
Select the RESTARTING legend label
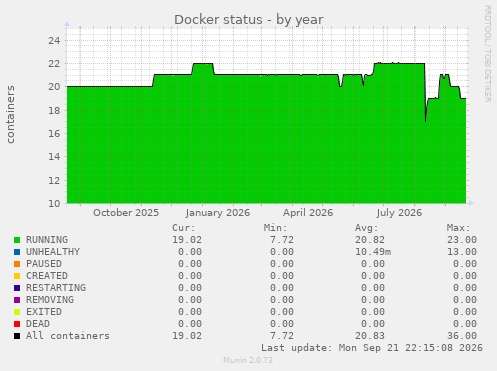click(x=56, y=288)
